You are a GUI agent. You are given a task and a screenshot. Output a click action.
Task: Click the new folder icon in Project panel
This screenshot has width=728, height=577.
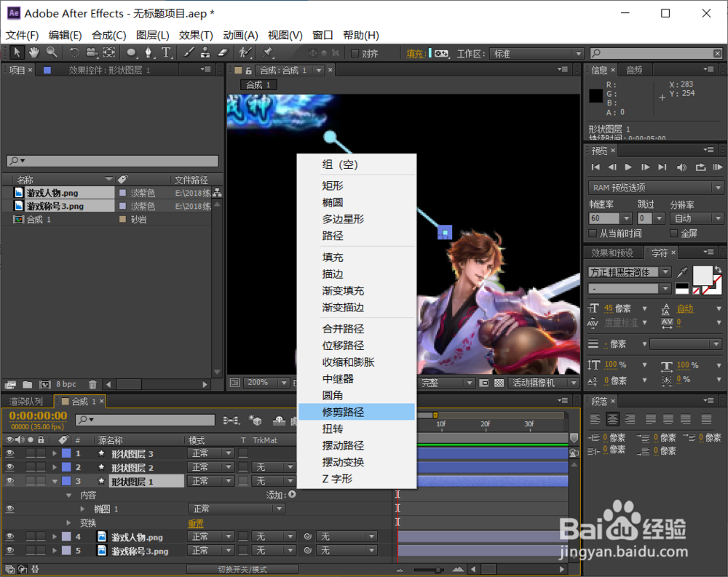point(28,384)
